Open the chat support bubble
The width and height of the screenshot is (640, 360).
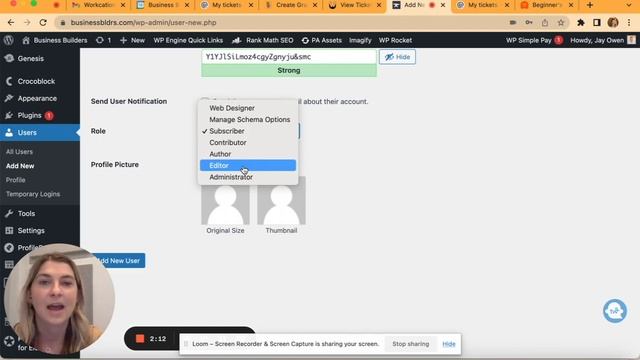tap(615, 311)
